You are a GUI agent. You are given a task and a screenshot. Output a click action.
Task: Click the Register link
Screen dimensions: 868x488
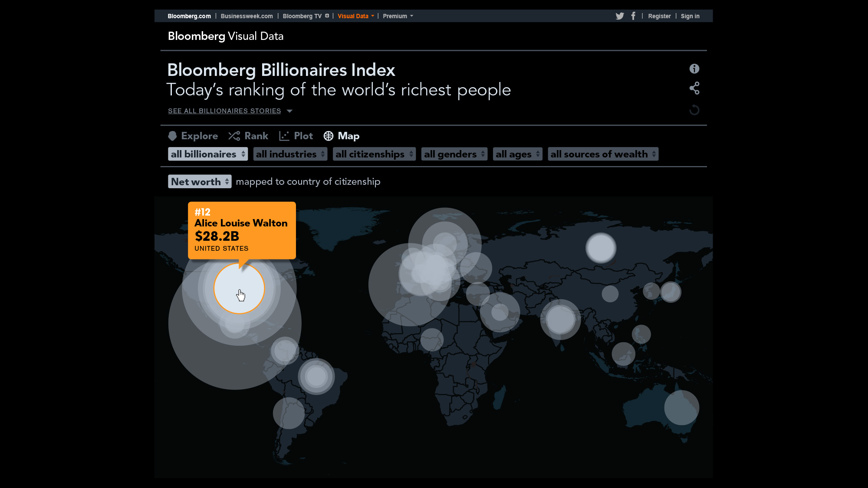click(659, 16)
